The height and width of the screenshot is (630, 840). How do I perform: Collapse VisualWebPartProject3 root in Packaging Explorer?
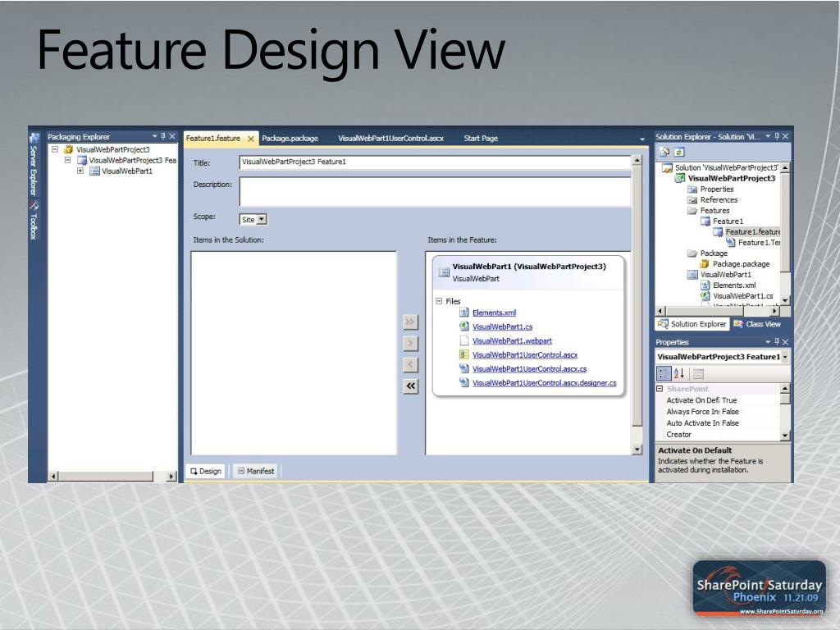pos(55,149)
